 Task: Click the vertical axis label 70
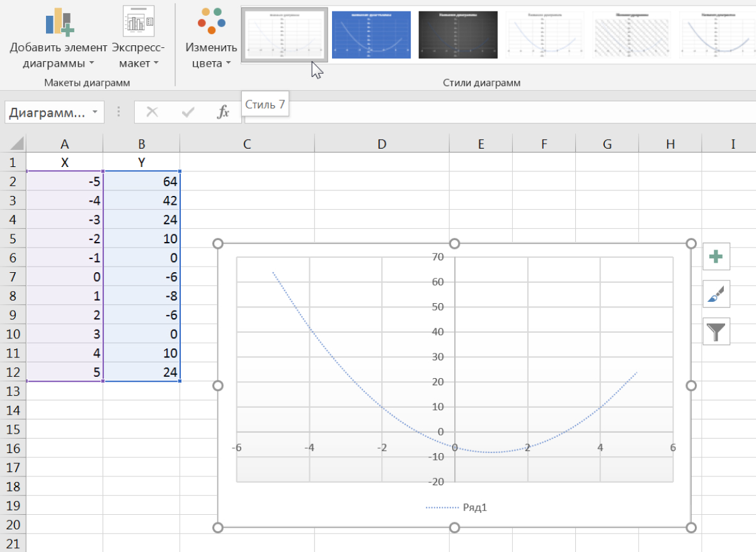tap(437, 256)
